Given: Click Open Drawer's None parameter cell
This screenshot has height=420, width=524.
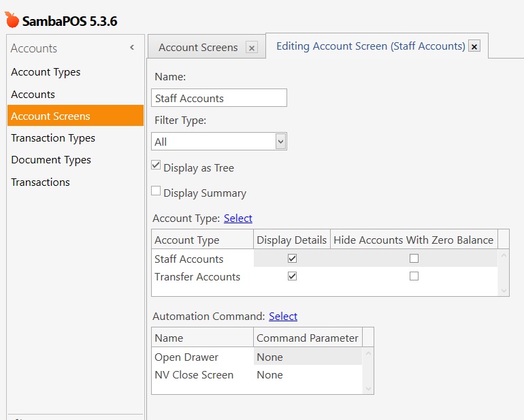Looking at the screenshot, I should point(308,357).
